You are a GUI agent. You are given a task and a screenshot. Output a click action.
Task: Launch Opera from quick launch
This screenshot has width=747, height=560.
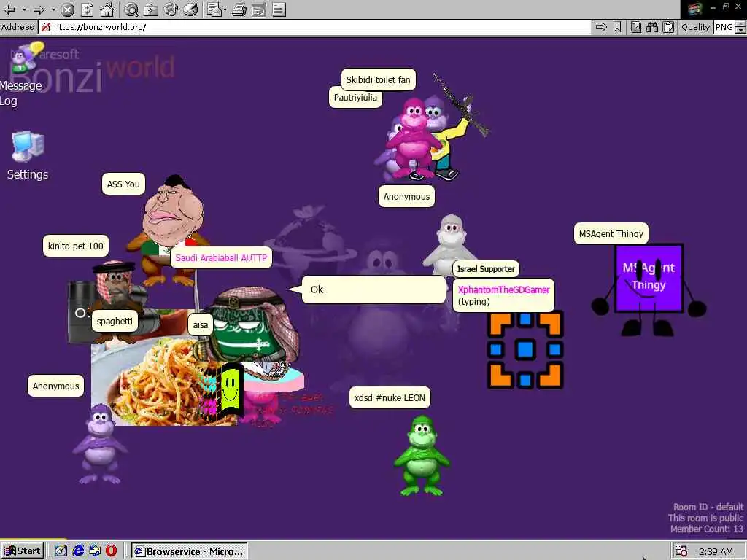point(111,551)
